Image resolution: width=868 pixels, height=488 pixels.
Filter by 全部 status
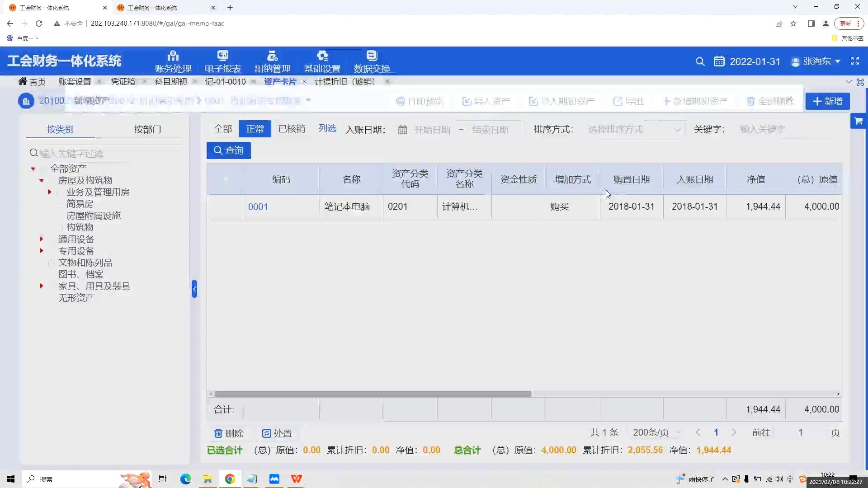click(223, 129)
